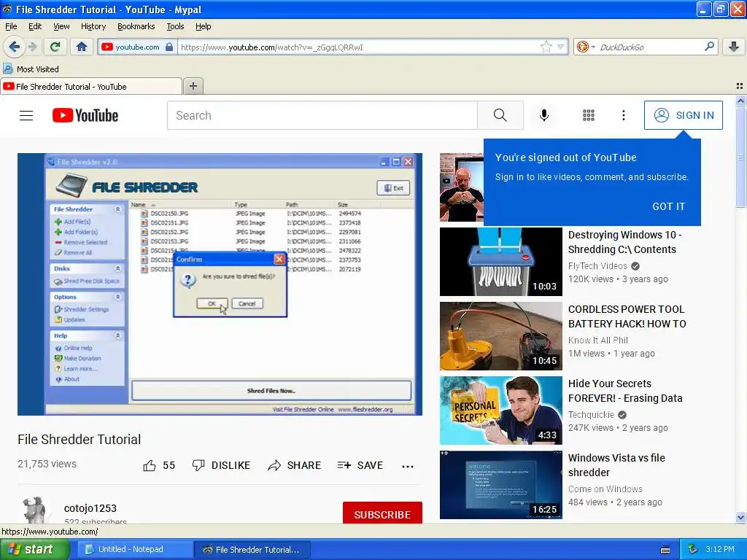747x560 pixels.
Task: Open the URL history dropdown arrow
Action: tap(561, 47)
